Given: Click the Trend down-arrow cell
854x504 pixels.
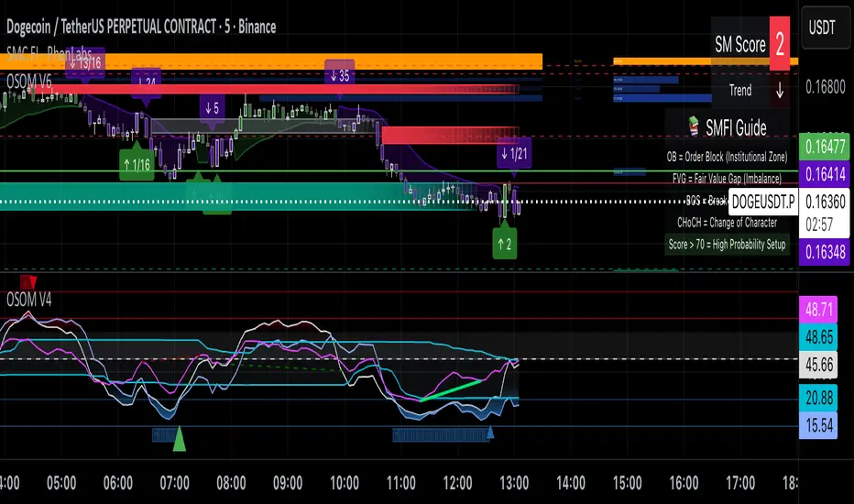Looking at the screenshot, I should coord(780,91).
